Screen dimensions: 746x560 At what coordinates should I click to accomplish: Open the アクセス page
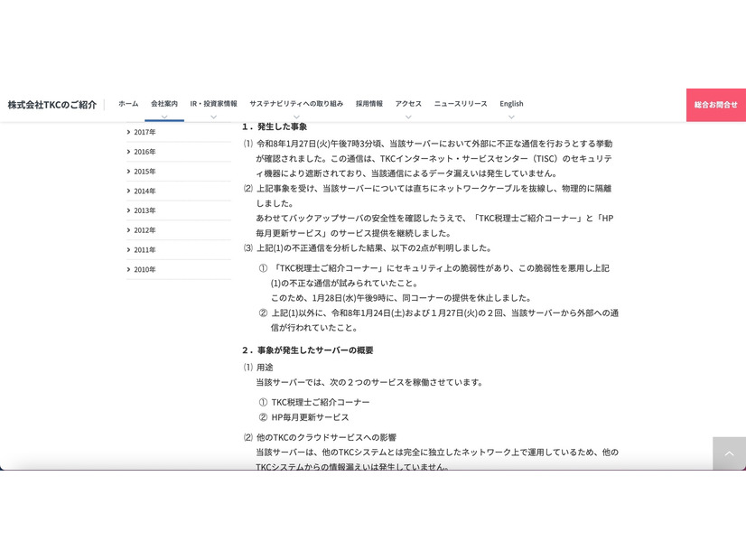[x=407, y=104]
